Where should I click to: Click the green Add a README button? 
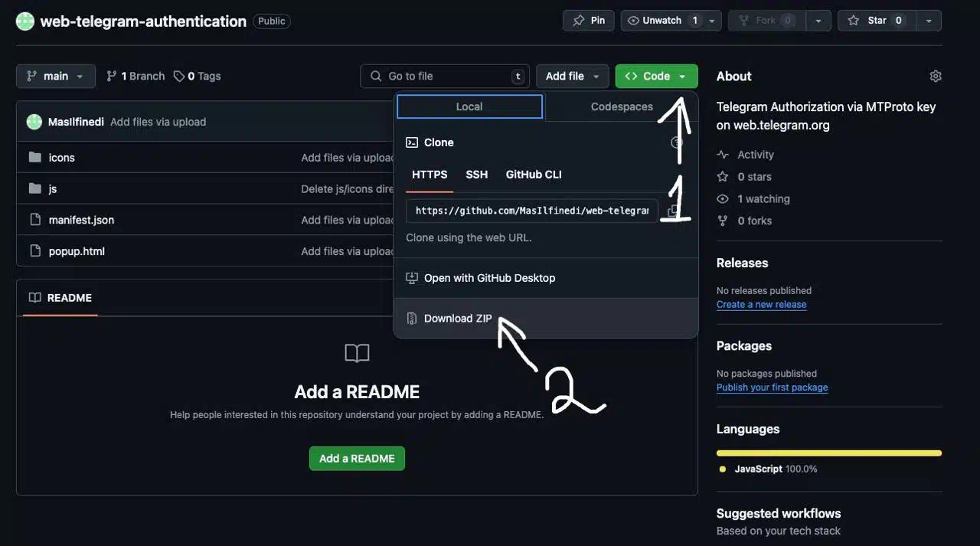(357, 459)
